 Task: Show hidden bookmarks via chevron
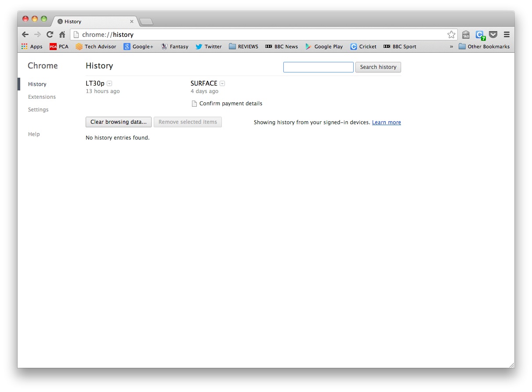(x=451, y=47)
